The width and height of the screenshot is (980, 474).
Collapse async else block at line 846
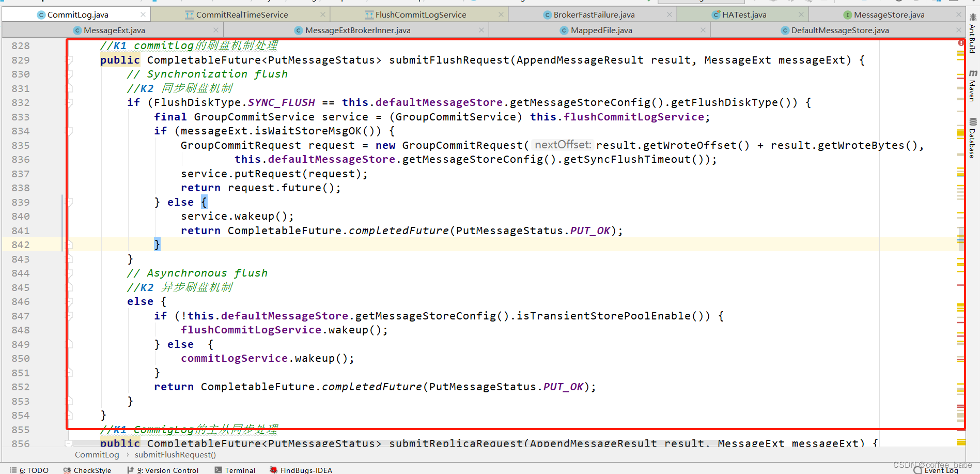(69, 301)
